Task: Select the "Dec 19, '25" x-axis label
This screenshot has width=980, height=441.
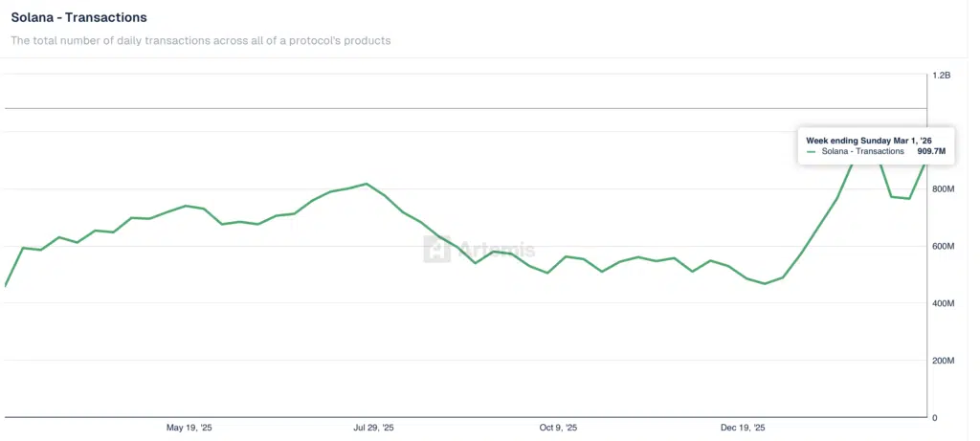Action: click(x=743, y=428)
